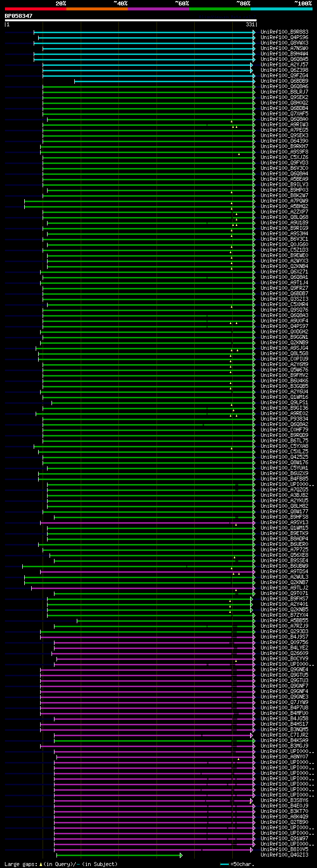Select hit label UniRef100_Q6BDB9
Image resolution: width=317 pixels, height=868 pixels.
coord(284,81)
